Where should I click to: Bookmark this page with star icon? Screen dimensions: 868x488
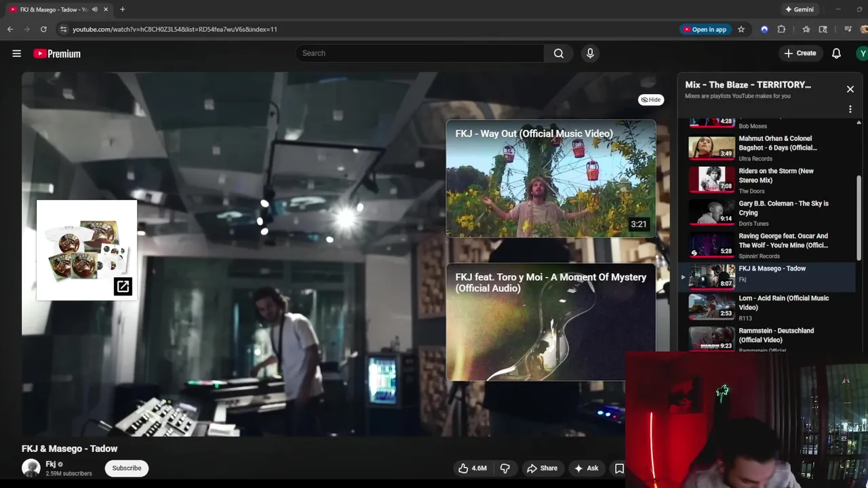click(x=741, y=29)
